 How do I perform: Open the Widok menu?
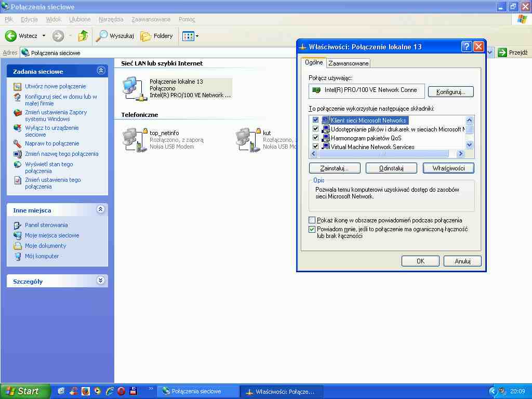click(x=54, y=19)
